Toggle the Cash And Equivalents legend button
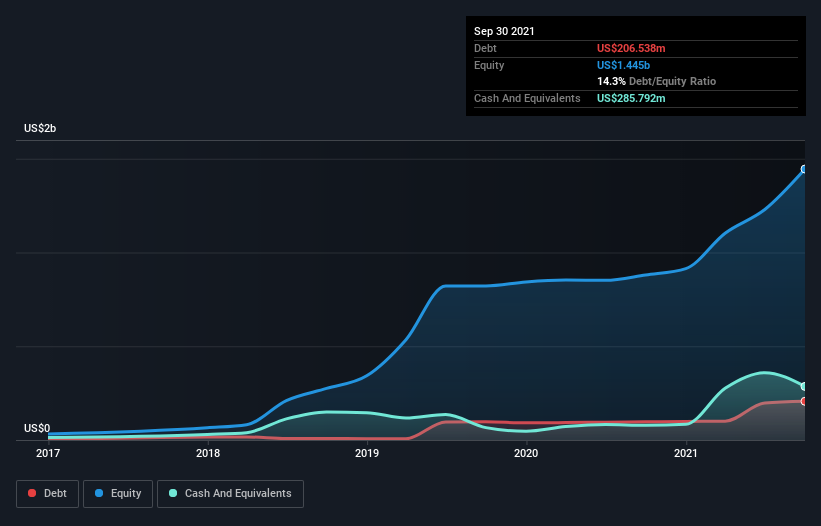821x526 pixels. tap(230, 494)
